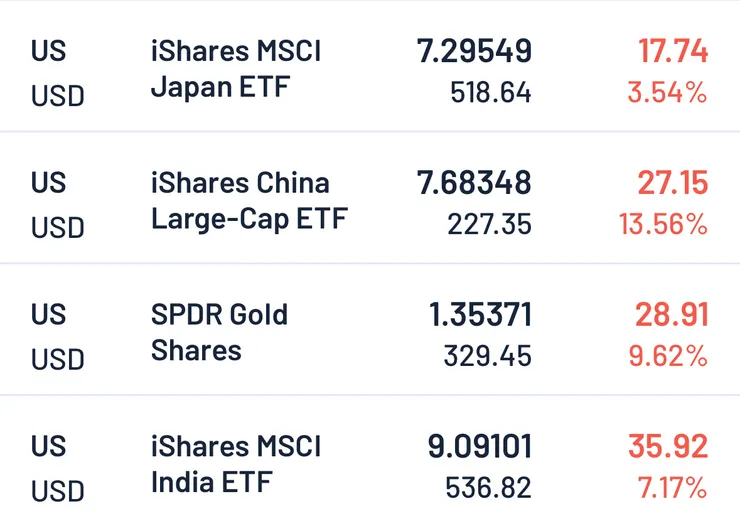This screenshot has width=740, height=511.
Task: Click the 9.09101 share quantity
Action: [479, 447]
